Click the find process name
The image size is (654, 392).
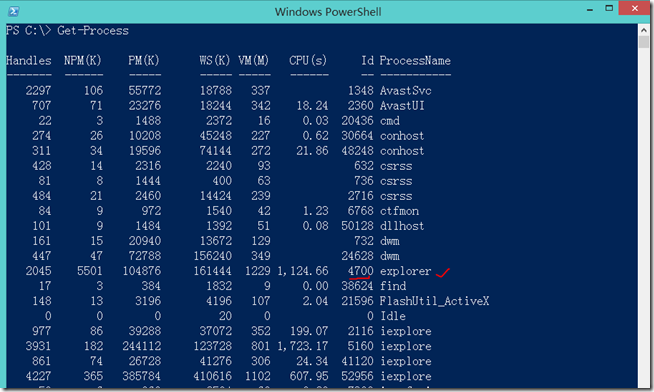coord(393,286)
